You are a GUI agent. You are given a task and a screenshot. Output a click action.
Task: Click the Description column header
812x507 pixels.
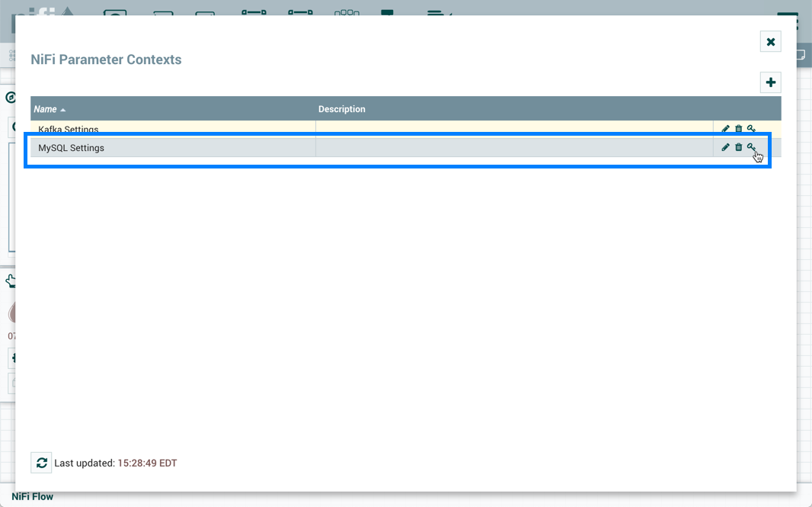pos(342,109)
